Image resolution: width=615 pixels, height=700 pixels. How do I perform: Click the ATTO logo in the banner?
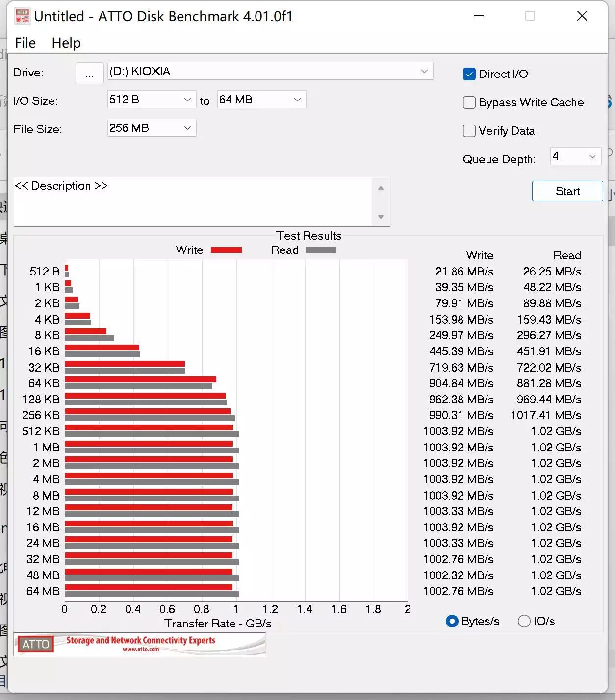(36, 644)
